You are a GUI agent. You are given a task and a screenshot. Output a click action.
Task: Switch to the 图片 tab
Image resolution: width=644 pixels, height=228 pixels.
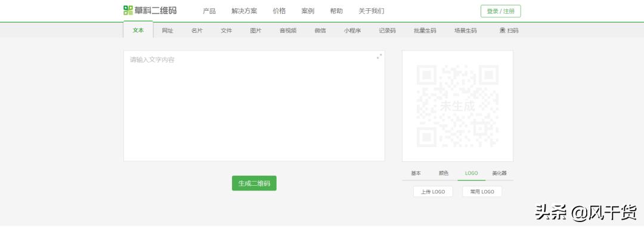256,30
